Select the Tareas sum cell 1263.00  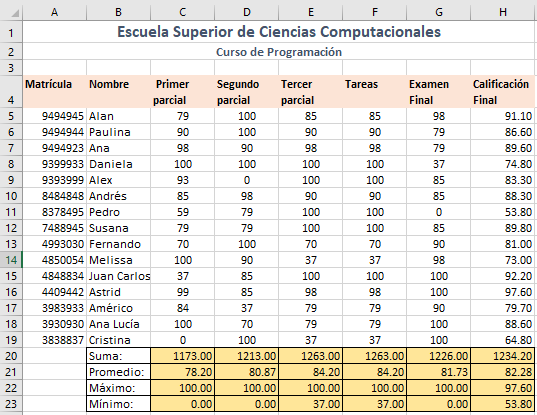[x=375, y=356]
